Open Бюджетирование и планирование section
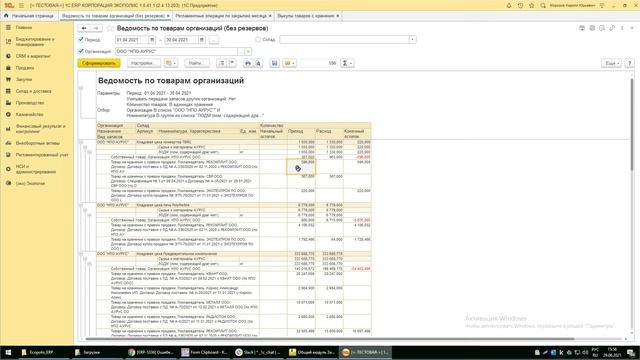The image size is (640, 360). [x=35, y=42]
